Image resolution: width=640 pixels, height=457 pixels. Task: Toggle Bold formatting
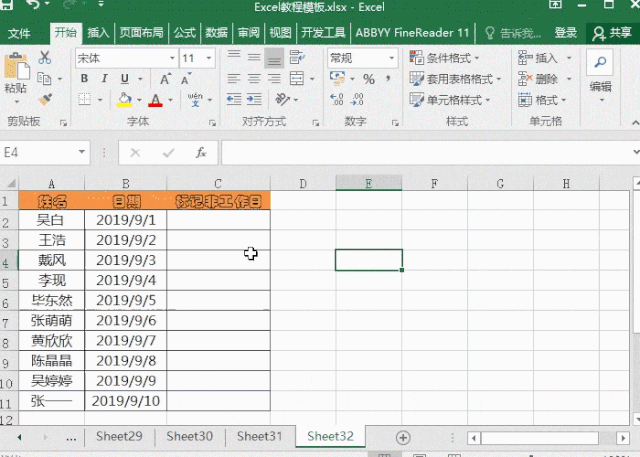pos(84,78)
